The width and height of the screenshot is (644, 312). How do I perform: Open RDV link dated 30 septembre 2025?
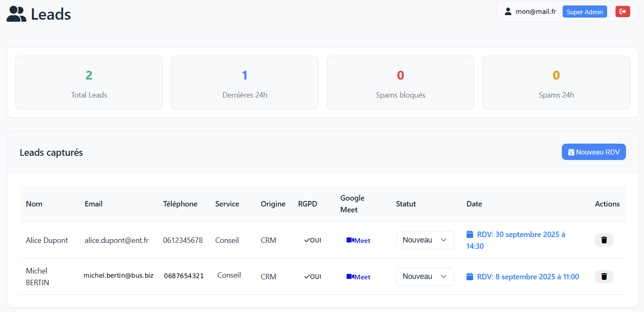(x=521, y=235)
